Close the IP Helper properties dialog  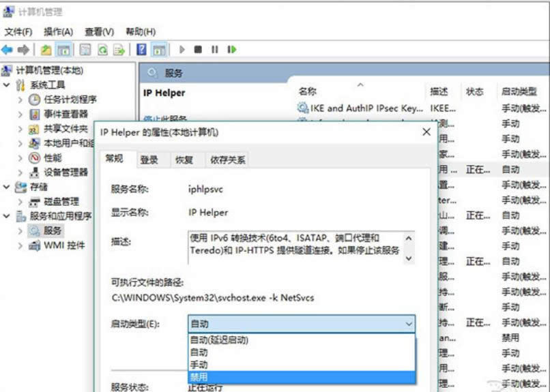(x=426, y=132)
